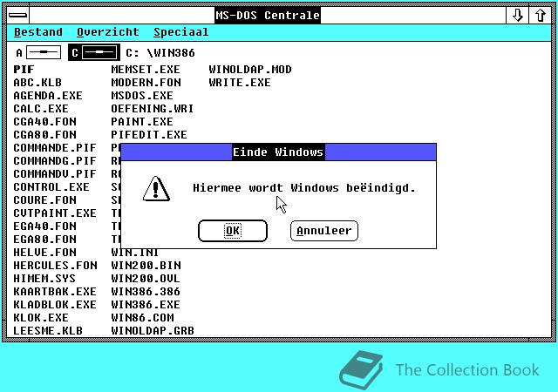This screenshot has width=558, height=392.
Task: Select HERCULES.FON file
Action: pos(55,266)
